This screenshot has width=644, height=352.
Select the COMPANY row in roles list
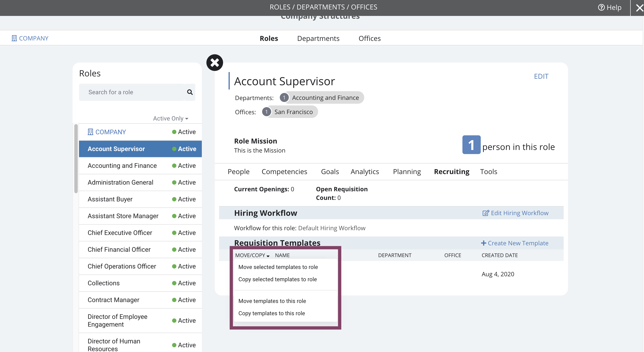click(140, 132)
